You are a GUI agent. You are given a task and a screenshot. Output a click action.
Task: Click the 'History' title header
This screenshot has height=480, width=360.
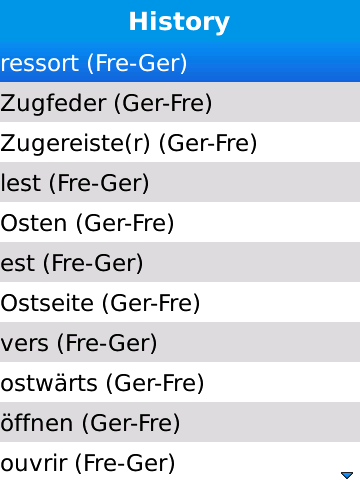click(179, 22)
